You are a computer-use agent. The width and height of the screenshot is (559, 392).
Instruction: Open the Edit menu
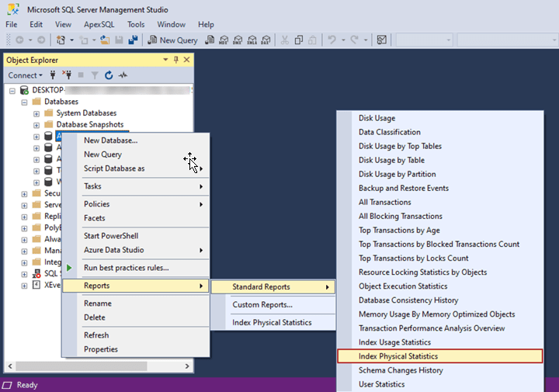(36, 25)
